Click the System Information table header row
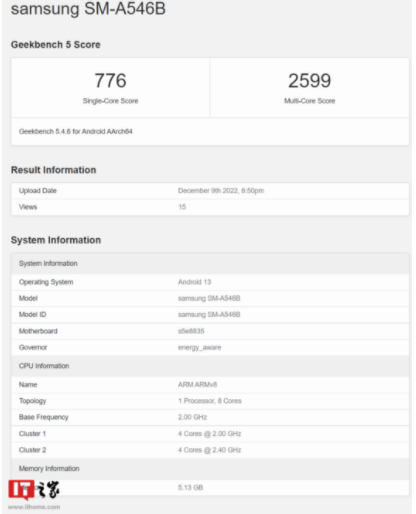Screen dimensions: 416x514 [210, 263]
